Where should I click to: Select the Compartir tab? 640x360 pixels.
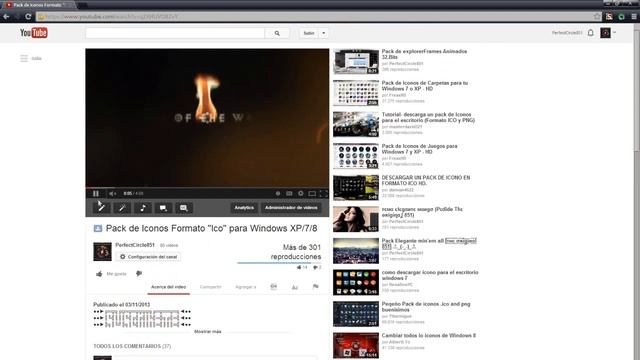pos(211,287)
